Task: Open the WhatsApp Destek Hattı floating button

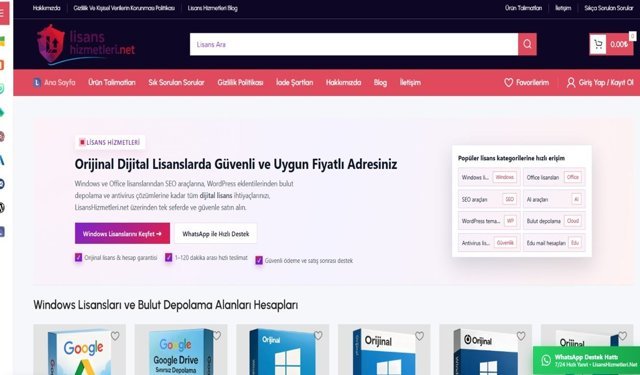Action: click(x=587, y=360)
